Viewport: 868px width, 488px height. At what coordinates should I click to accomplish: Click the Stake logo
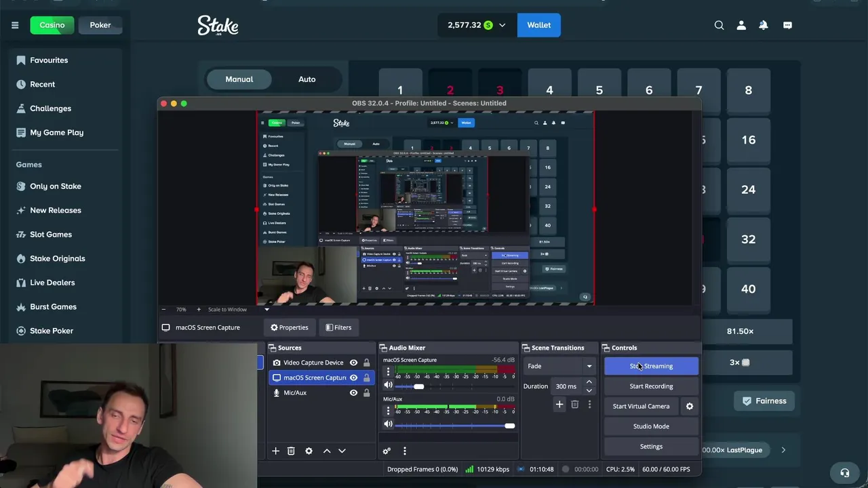coord(218,26)
